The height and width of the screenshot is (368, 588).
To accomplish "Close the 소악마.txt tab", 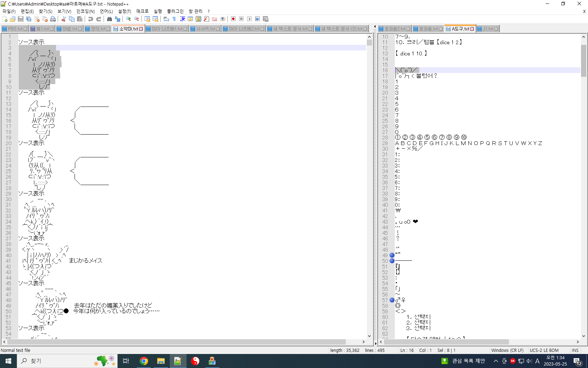I will pos(141,29).
